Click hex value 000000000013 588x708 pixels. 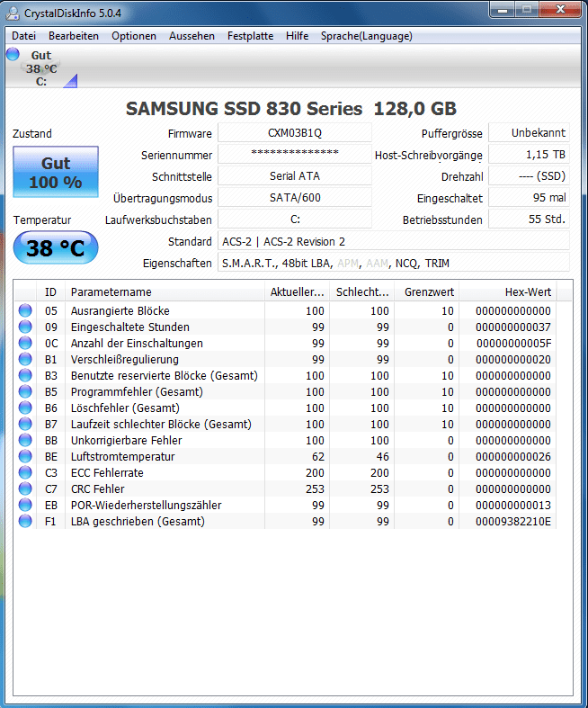pos(513,506)
